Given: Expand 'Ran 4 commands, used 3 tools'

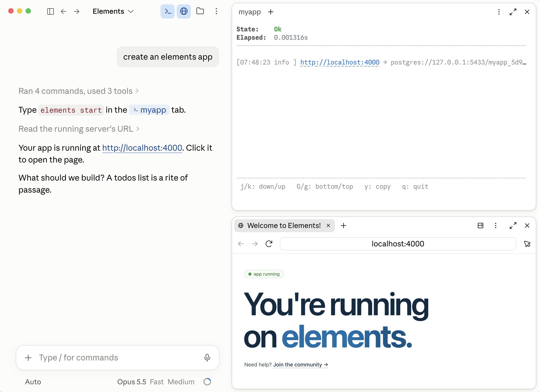Looking at the screenshot, I should pyautogui.click(x=78, y=91).
